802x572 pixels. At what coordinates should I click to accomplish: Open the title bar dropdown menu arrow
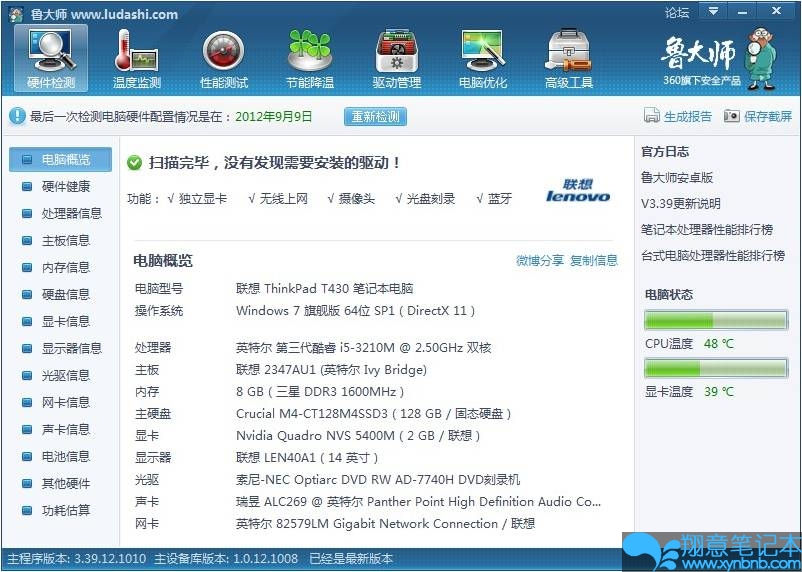tap(713, 11)
